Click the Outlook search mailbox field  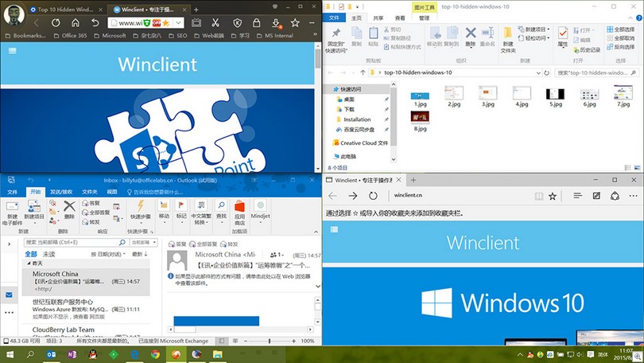[x=76, y=243]
